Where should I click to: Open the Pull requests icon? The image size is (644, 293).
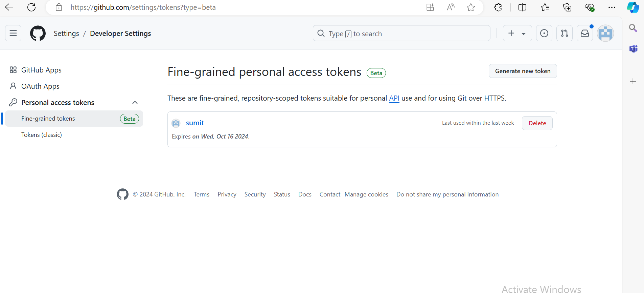(x=564, y=33)
